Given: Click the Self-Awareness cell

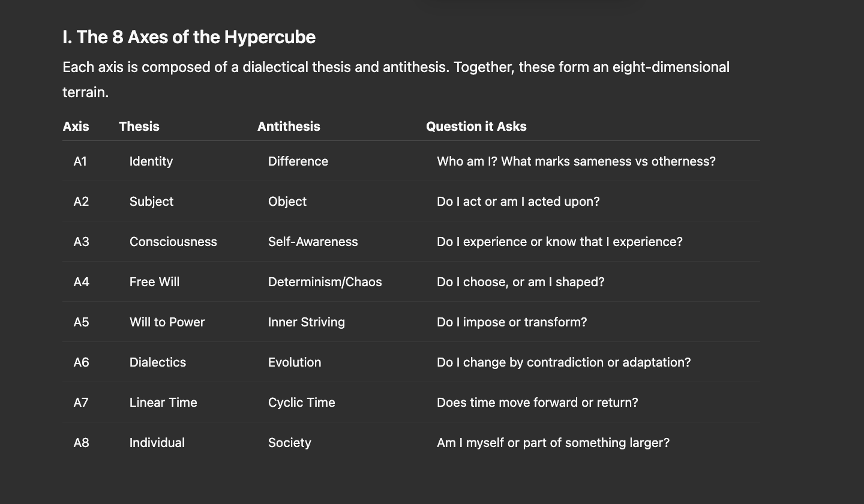Looking at the screenshot, I should click(x=313, y=242).
